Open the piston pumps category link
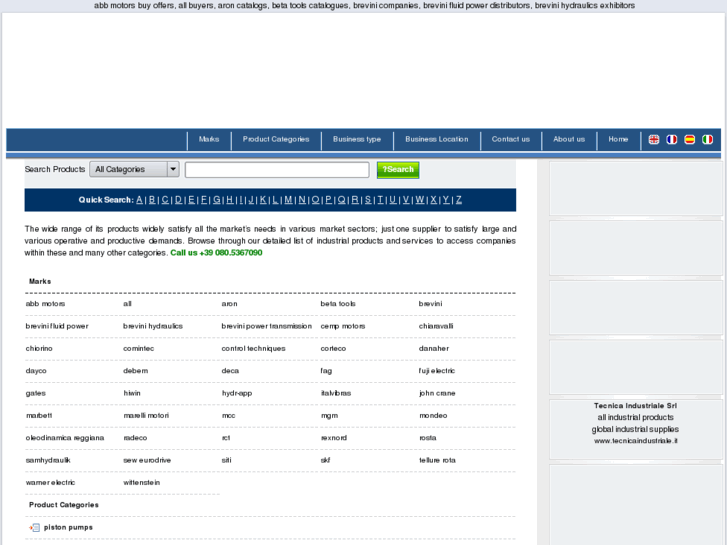Image resolution: width=727 pixels, height=545 pixels. (68, 527)
